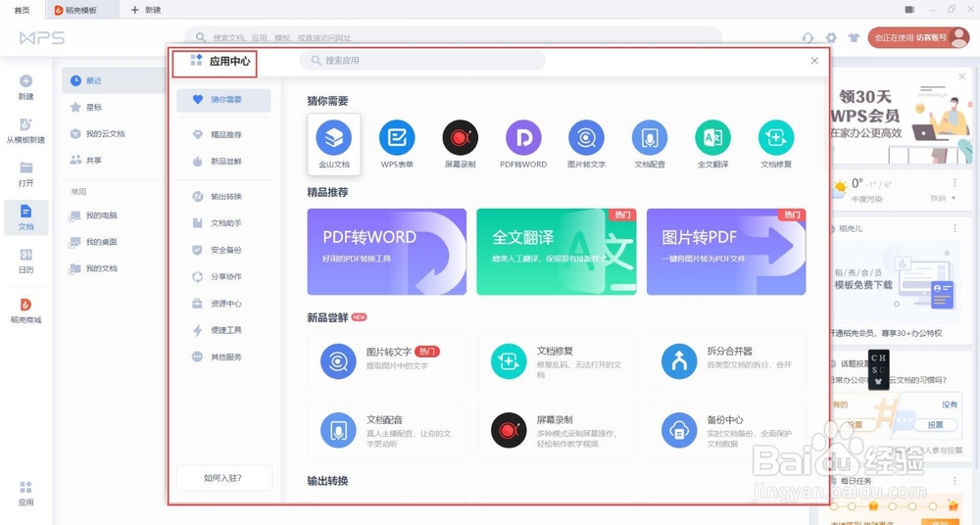Screen dimensions: 980x525
Task: Open 图片转文字 card under 新品尝鲜
Action: coord(386,361)
